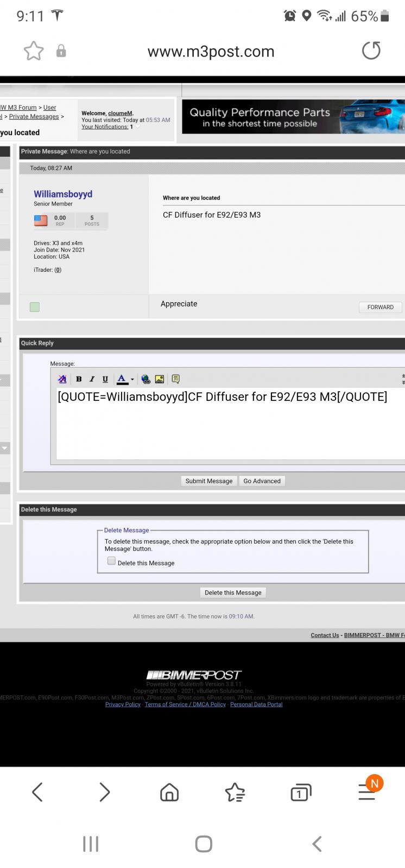The image size is (405, 868).
Task: Click the Go Advanced button
Action: coord(262,481)
